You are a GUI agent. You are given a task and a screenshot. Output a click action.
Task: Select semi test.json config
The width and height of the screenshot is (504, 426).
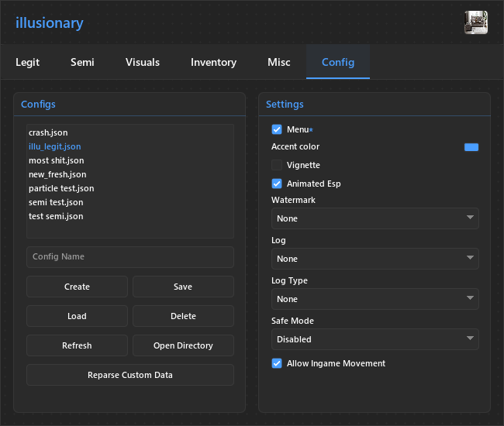(x=129, y=202)
